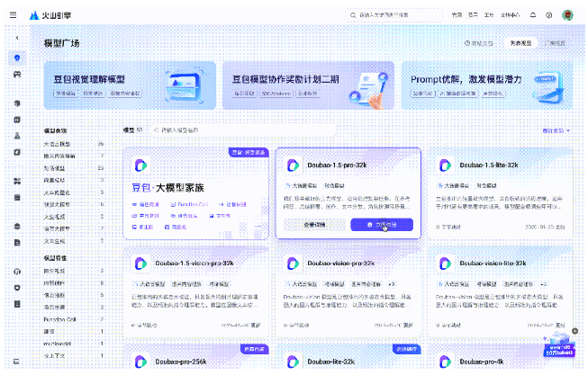
Task: Open the 豆包视觉理解模型 banner
Action: pos(131,85)
